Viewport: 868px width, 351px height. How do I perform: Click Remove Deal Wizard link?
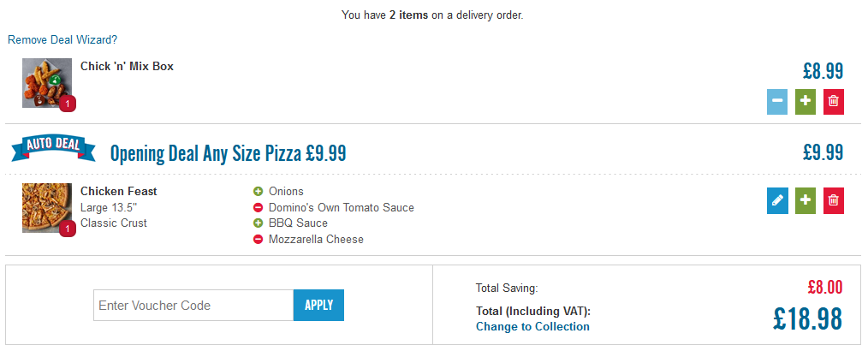(62, 40)
